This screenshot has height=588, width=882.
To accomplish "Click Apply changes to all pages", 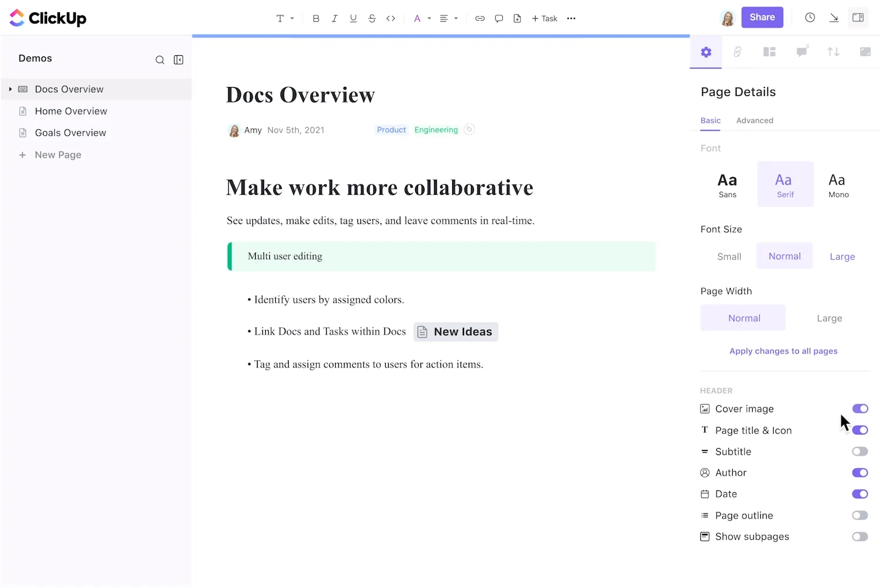I will (784, 351).
